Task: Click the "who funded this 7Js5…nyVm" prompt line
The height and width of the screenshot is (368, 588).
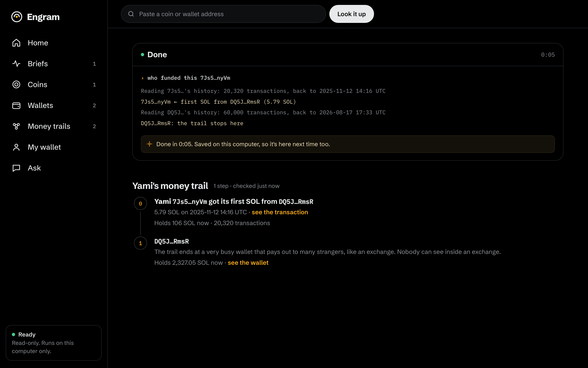Action: (x=186, y=78)
